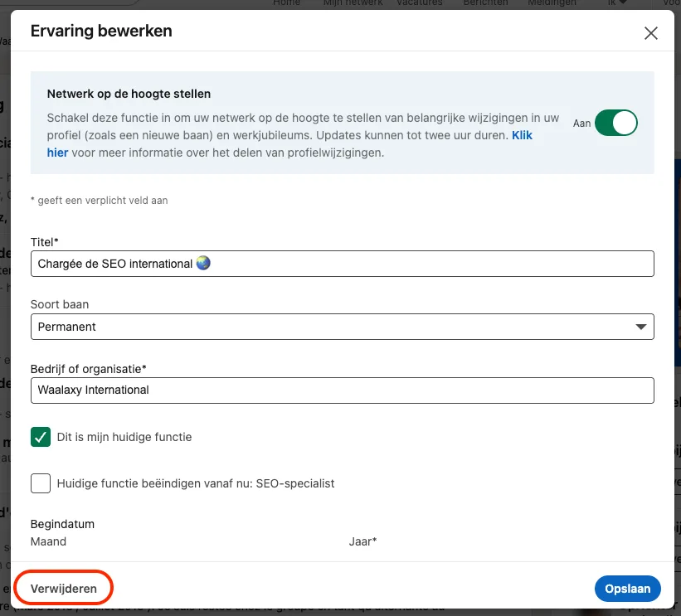The image size is (681, 616).
Task: Click the Netwerk op de hoogte stellen heading
Action: point(129,94)
